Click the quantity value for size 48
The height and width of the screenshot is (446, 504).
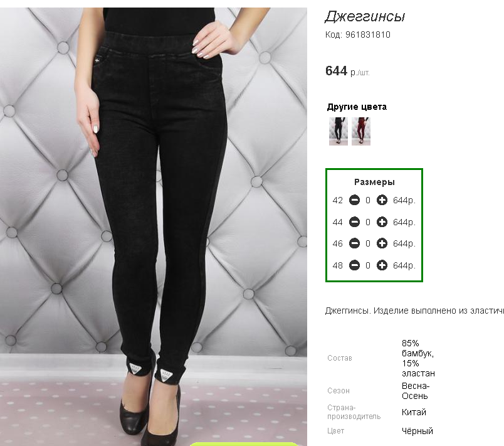368,265
